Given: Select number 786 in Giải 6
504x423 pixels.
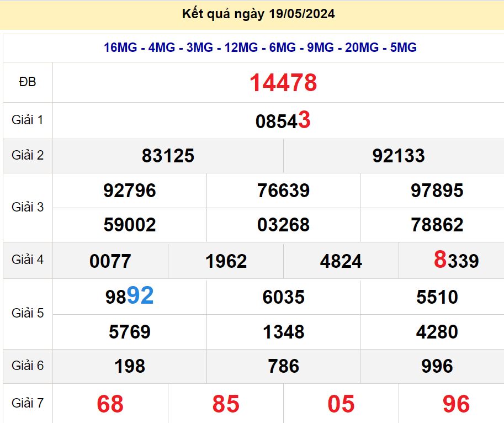Looking at the screenshot, I should [x=283, y=366].
